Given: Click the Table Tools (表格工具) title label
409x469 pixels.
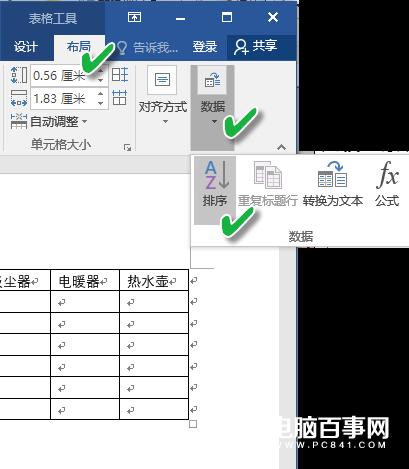Looking at the screenshot, I should pos(53,18).
